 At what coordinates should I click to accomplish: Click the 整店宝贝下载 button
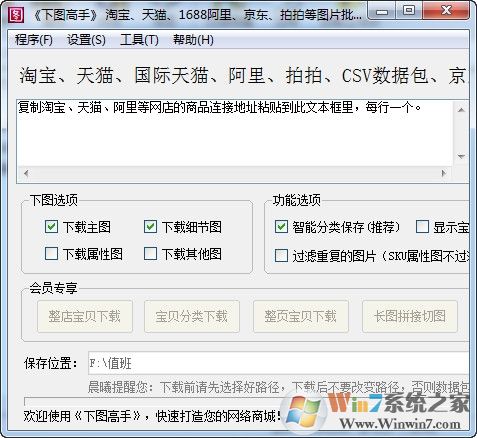tap(85, 316)
